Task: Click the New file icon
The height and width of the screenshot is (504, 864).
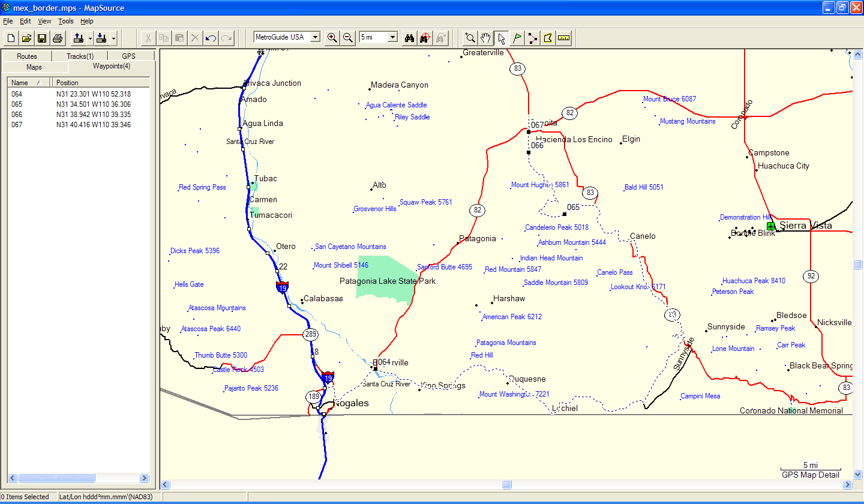Action: (x=11, y=38)
